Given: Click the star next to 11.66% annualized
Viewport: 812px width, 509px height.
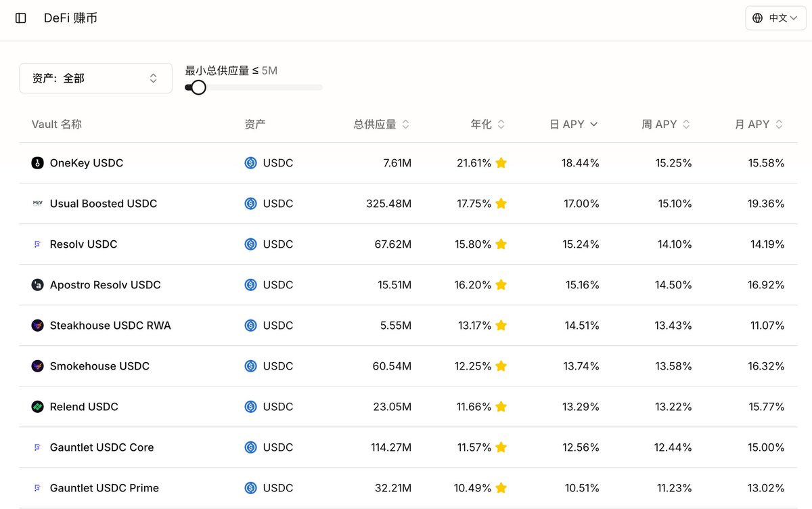Looking at the screenshot, I should point(501,406).
